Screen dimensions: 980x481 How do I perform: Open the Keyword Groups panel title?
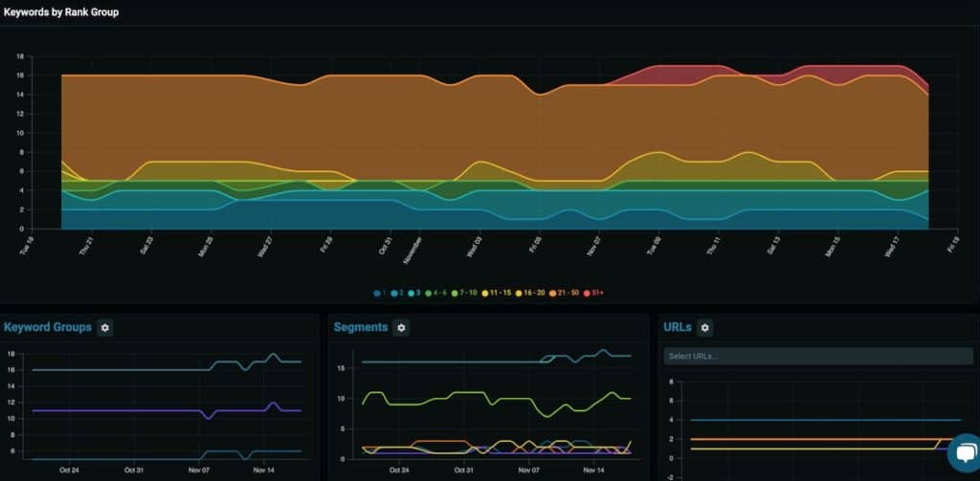click(48, 327)
